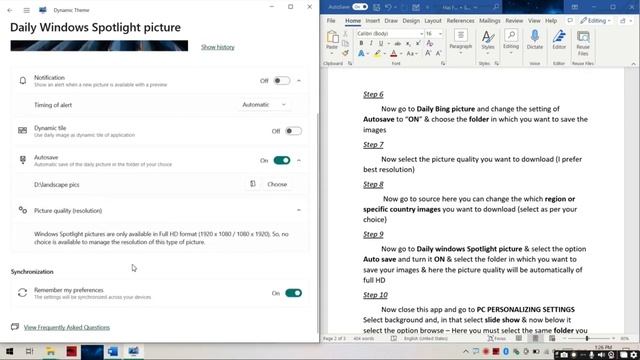The image size is (640, 360).
Task: Switch to Web Layout view icon in Word status bar
Action: [x=552, y=338]
